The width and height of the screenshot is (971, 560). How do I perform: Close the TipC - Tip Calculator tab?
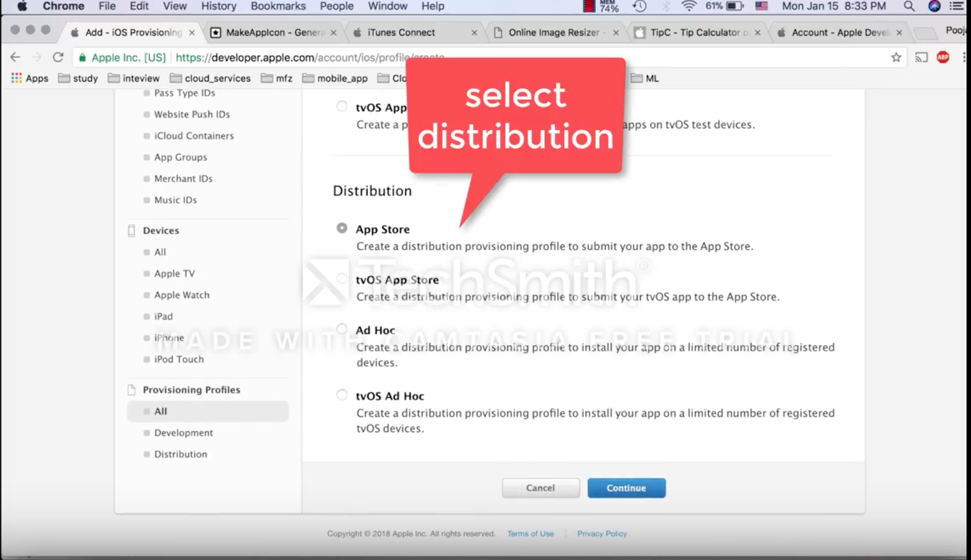[x=757, y=33]
